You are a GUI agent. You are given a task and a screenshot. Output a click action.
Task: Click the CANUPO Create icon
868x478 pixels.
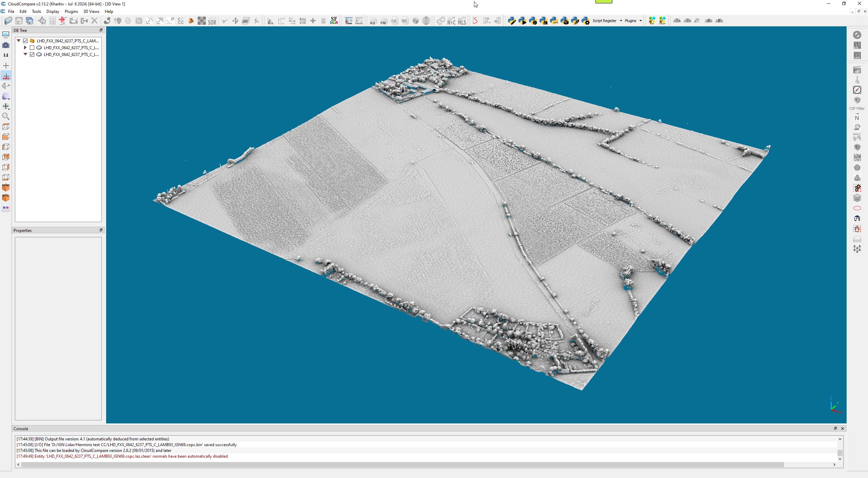pos(349,21)
